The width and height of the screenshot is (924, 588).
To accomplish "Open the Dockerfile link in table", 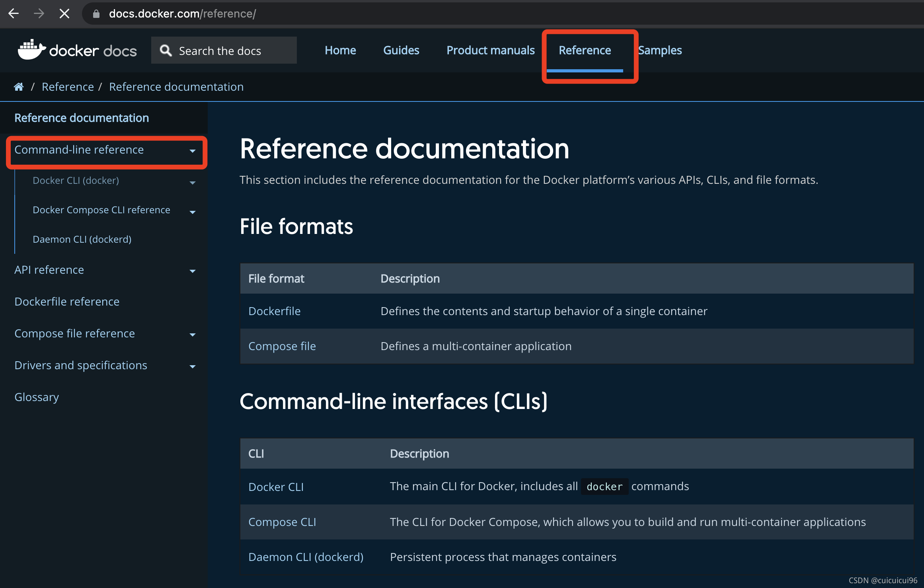I will pos(274,311).
